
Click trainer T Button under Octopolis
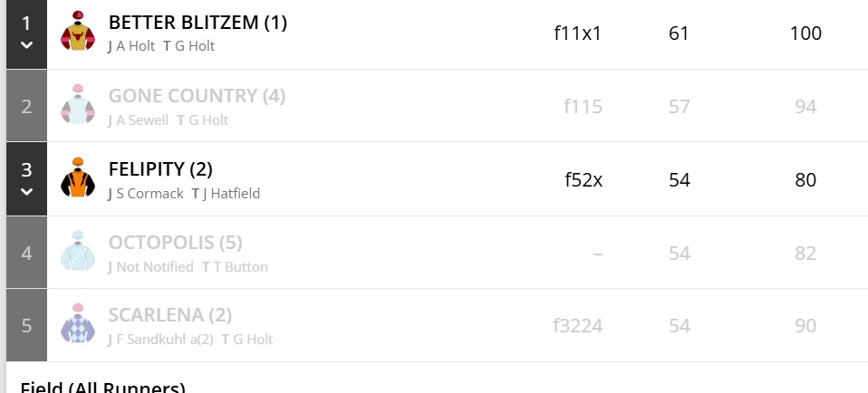239,266
